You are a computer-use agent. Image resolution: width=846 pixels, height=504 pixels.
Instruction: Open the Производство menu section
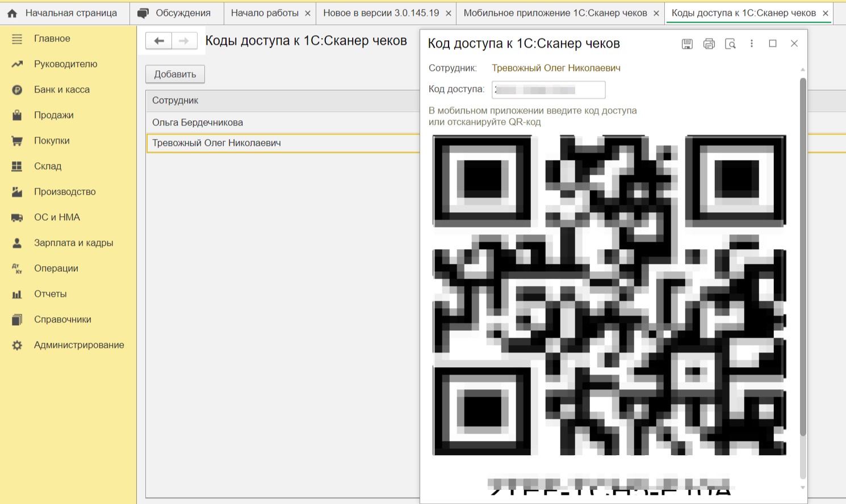coord(65,192)
